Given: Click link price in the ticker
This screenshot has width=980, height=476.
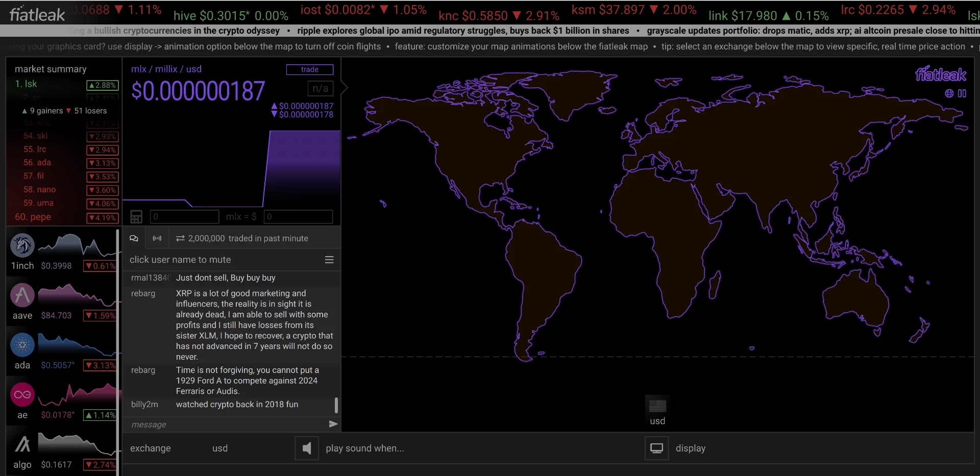Looking at the screenshot, I should [x=768, y=16].
